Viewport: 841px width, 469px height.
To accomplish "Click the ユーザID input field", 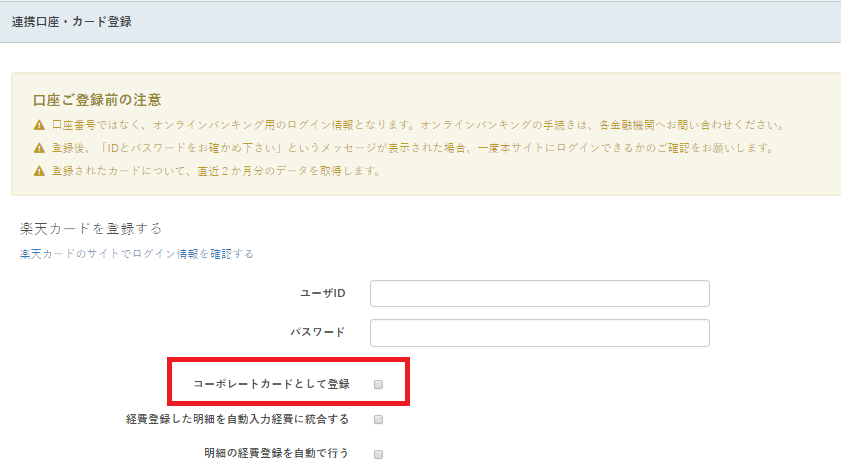I will click(x=540, y=294).
